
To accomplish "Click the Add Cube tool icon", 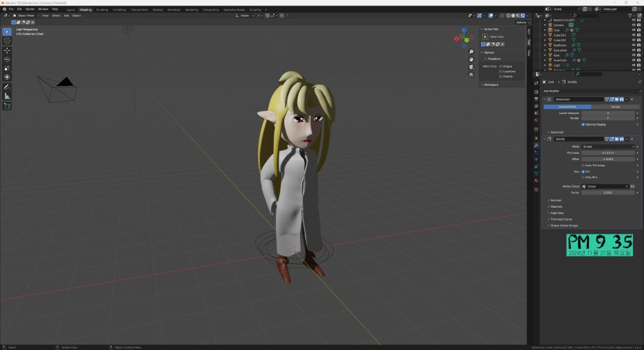I will (x=8, y=106).
